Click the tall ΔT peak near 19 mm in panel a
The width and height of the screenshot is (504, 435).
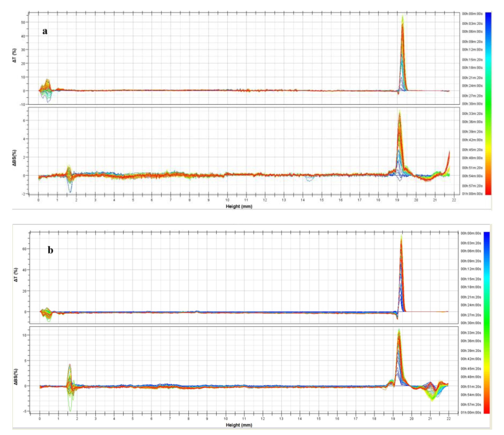pos(403,36)
